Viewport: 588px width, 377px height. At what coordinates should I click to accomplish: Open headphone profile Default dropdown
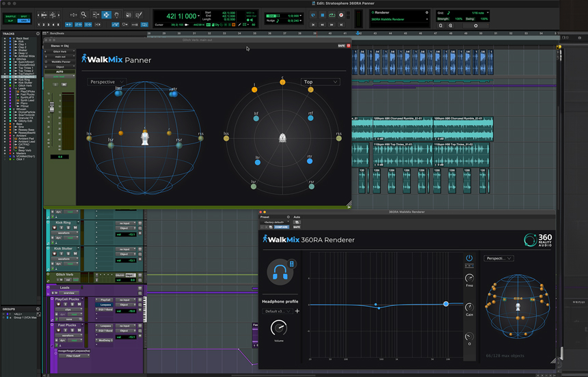point(278,311)
